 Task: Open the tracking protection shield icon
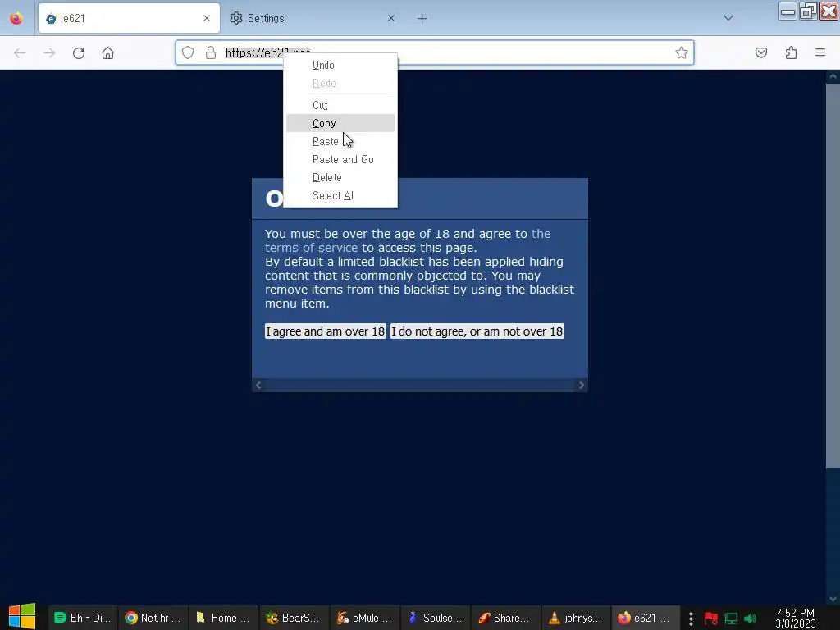188,52
